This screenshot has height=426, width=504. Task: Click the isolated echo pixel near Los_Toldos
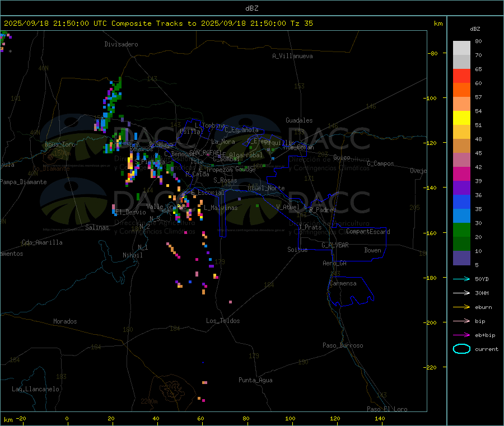(231, 302)
